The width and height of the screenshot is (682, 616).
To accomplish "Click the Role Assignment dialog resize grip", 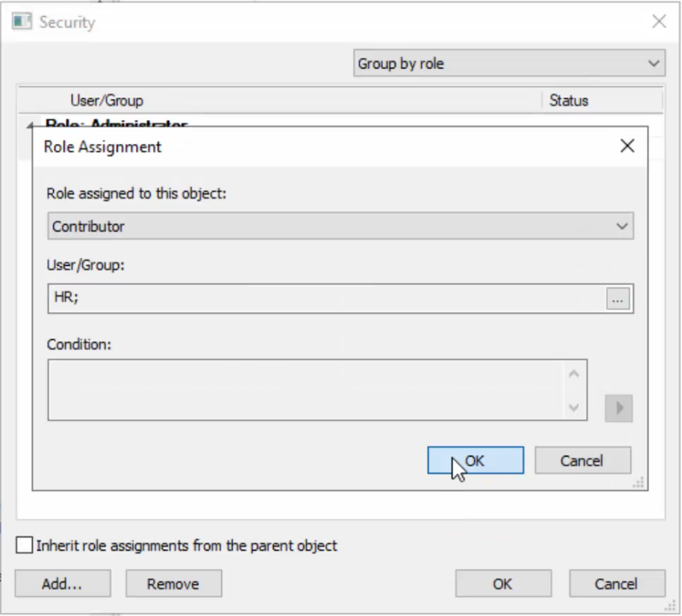I will click(x=639, y=482).
